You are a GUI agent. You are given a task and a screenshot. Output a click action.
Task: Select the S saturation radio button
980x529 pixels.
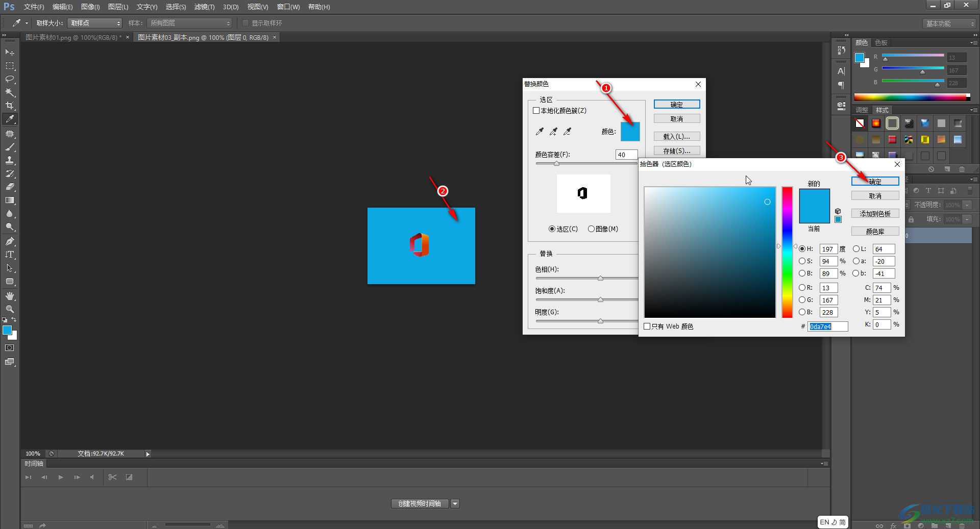click(802, 261)
